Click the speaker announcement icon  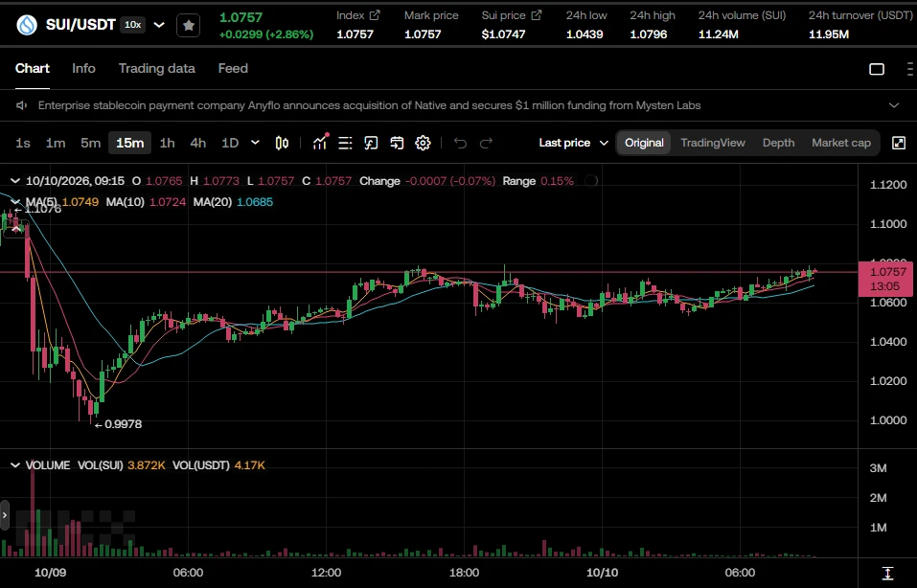coord(22,105)
